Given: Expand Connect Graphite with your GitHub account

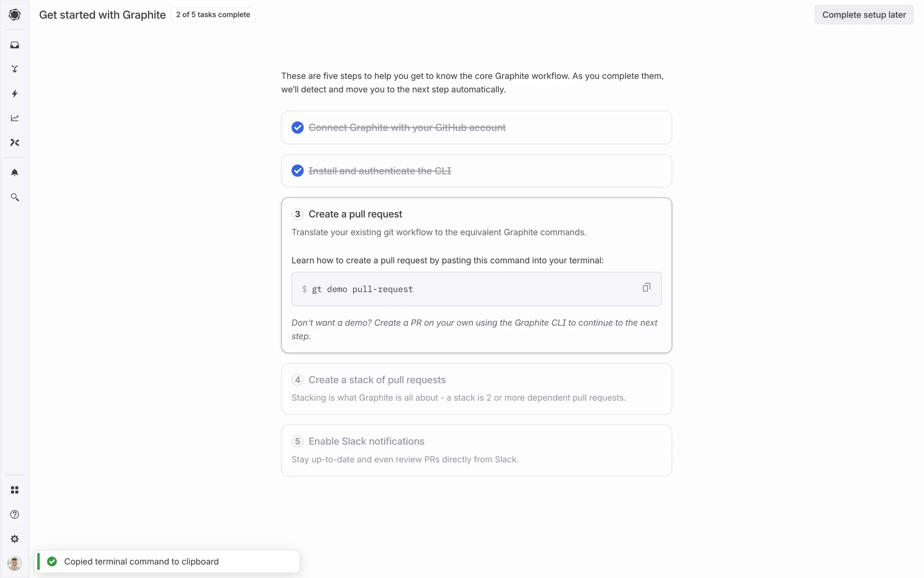Looking at the screenshot, I should coord(407,128).
